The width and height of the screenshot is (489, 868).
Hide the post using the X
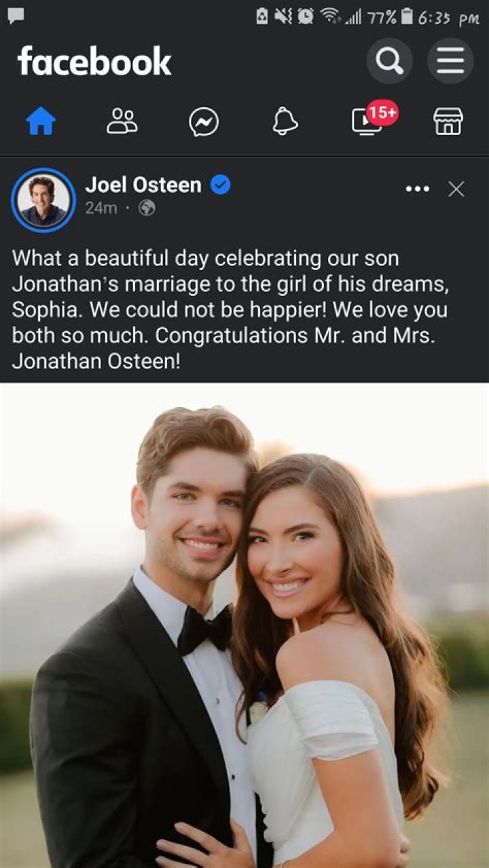pos(456,189)
